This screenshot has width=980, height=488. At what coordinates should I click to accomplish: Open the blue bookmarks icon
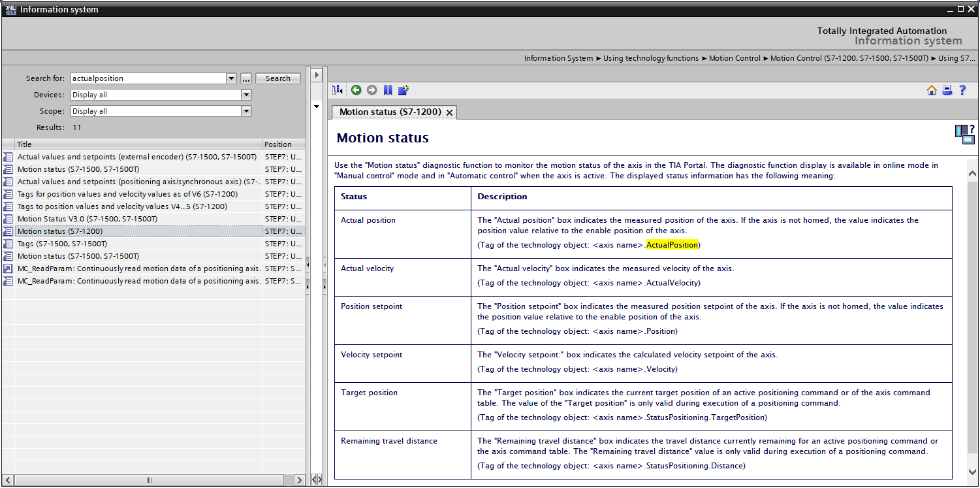point(388,90)
